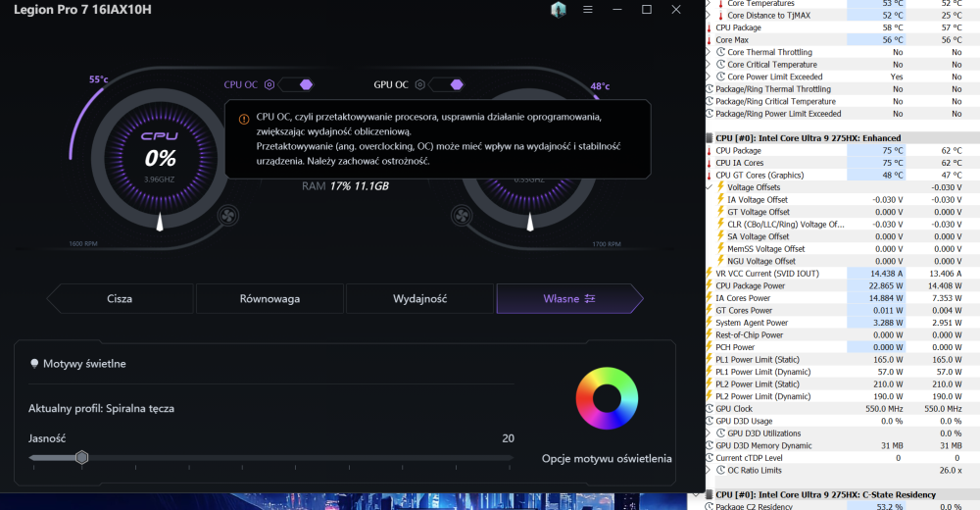Open the Legion avatar profile icon
This screenshot has width=980, height=510.
coord(558,10)
